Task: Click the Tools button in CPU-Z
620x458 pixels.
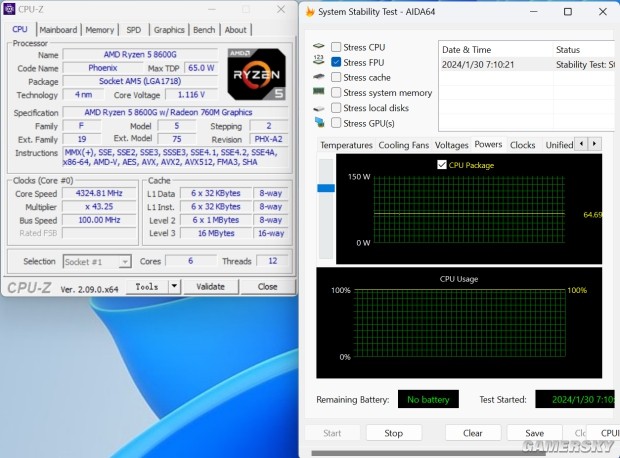Action: [147, 286]
